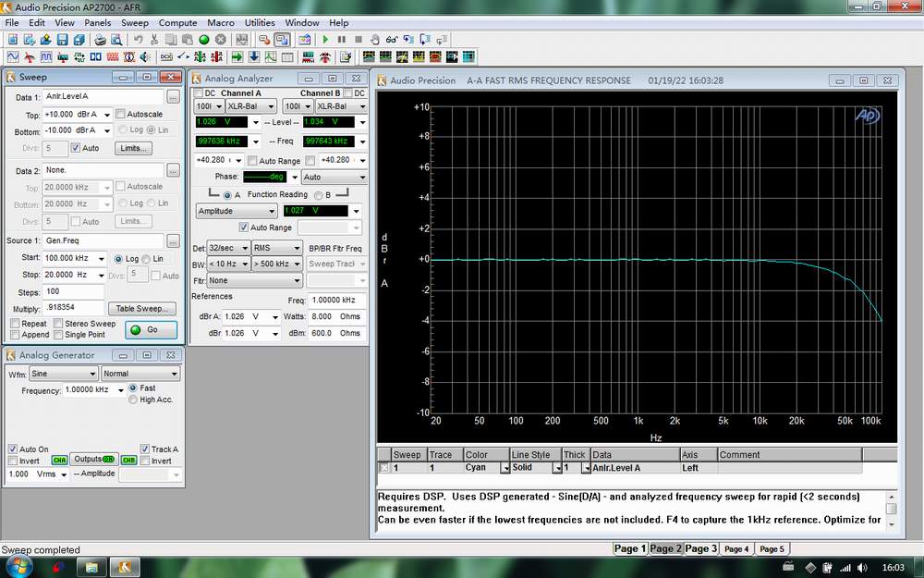Click the graph panel icon in the second toolbar

pyautogui.click(x=271, y=56)
